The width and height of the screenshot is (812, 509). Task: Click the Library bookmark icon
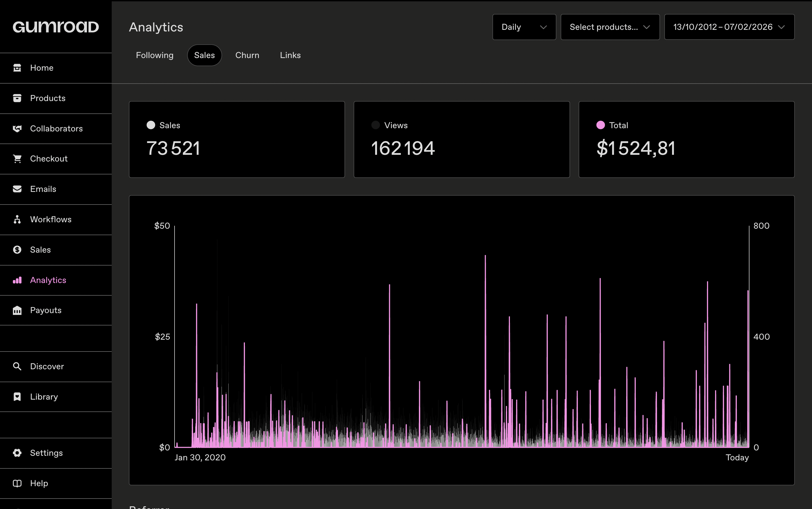coord(17,397)
